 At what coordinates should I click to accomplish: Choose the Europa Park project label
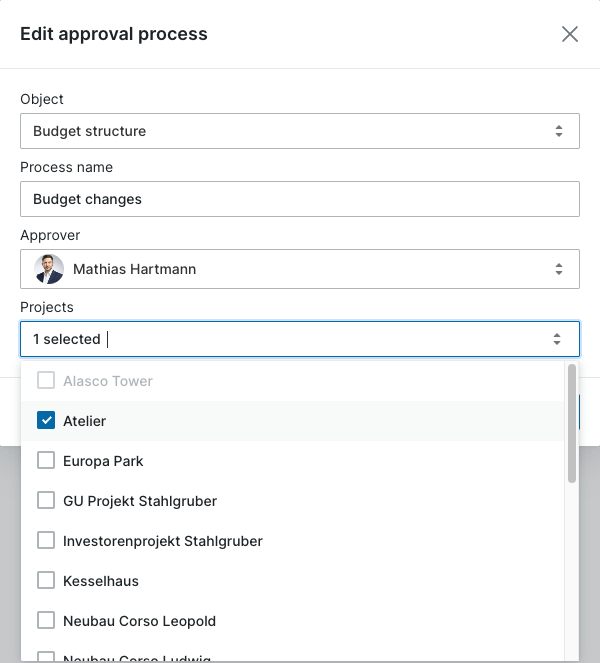coord(103,461)
